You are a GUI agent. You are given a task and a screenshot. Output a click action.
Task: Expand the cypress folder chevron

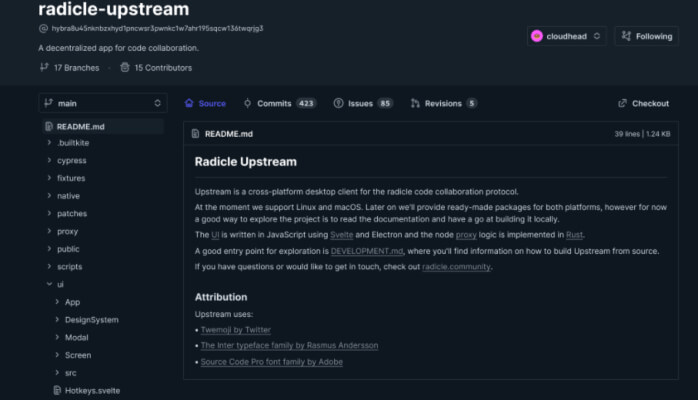[49, 160]
